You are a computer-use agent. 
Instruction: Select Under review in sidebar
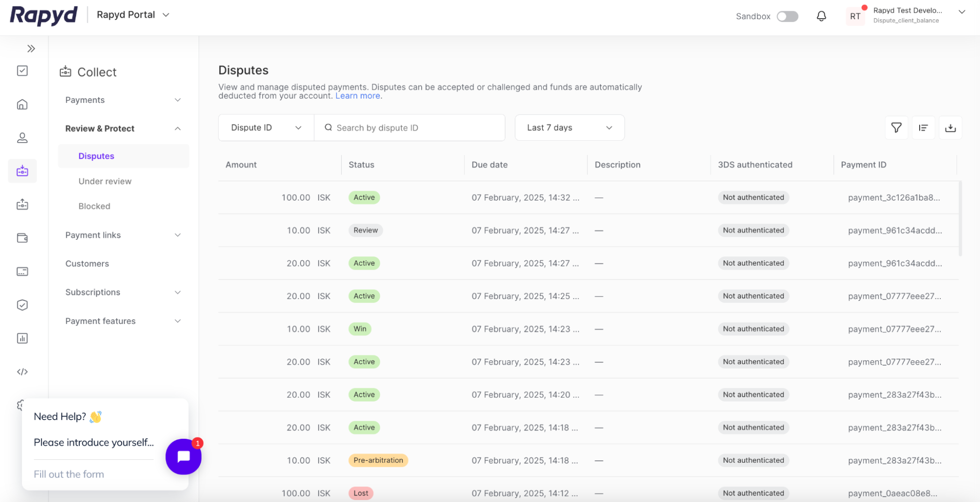pyautogui.click(x=105, y=181)
